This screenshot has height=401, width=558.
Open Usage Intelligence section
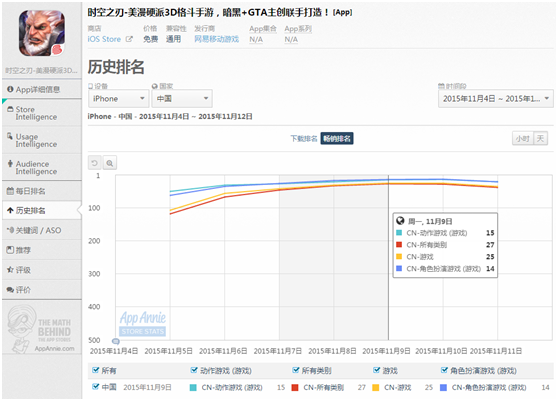42,140
